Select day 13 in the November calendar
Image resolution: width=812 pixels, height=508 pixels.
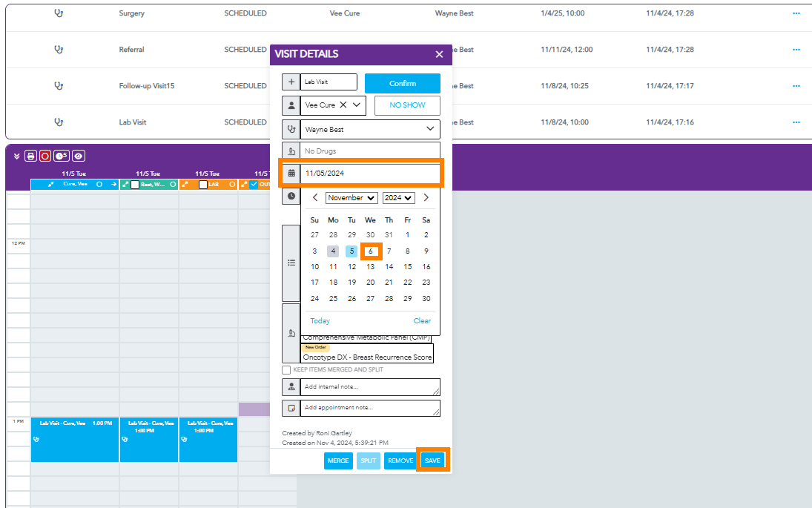tap(370, 267)
